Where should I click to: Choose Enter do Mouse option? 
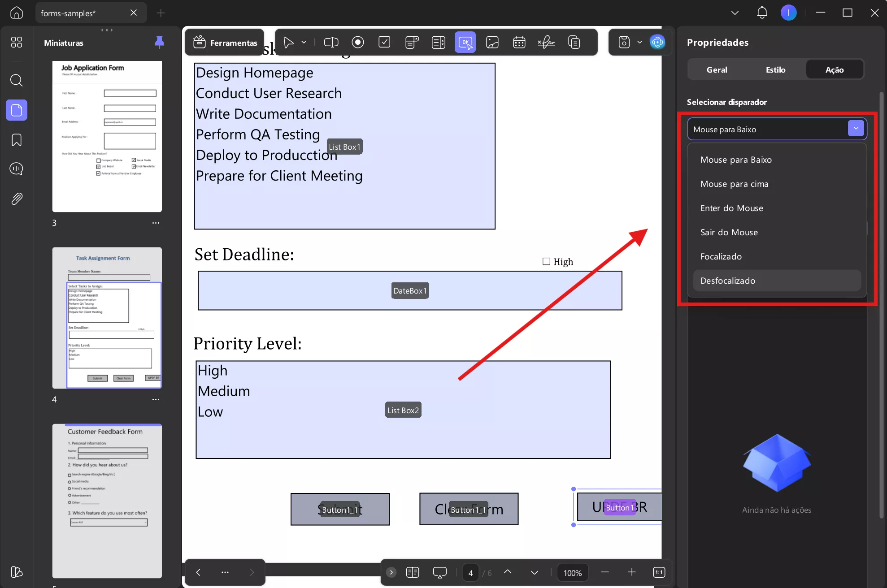pyautogui.click(x=777, y=208)
